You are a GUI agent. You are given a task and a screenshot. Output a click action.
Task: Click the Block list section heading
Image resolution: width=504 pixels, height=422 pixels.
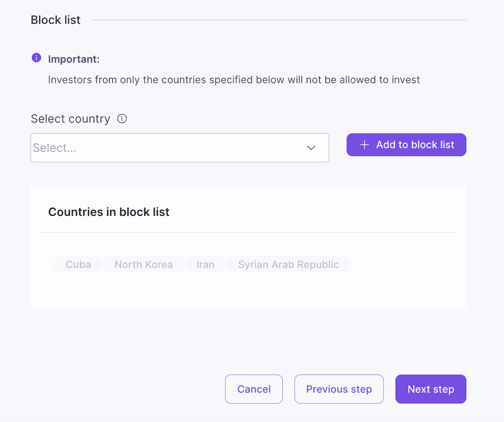pyautogui.click(x=56, y=20)
